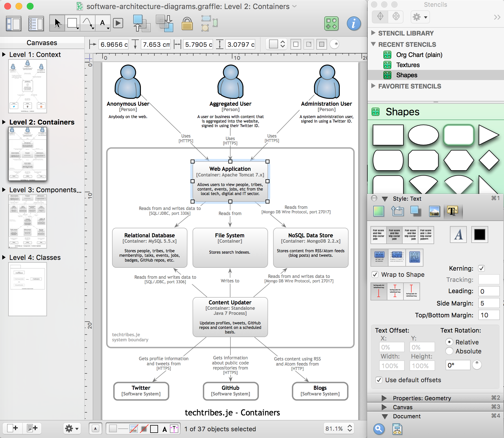Add a new canvas
Image resolution: width=504 pixels, height=438 pixels.
(12, 428)
